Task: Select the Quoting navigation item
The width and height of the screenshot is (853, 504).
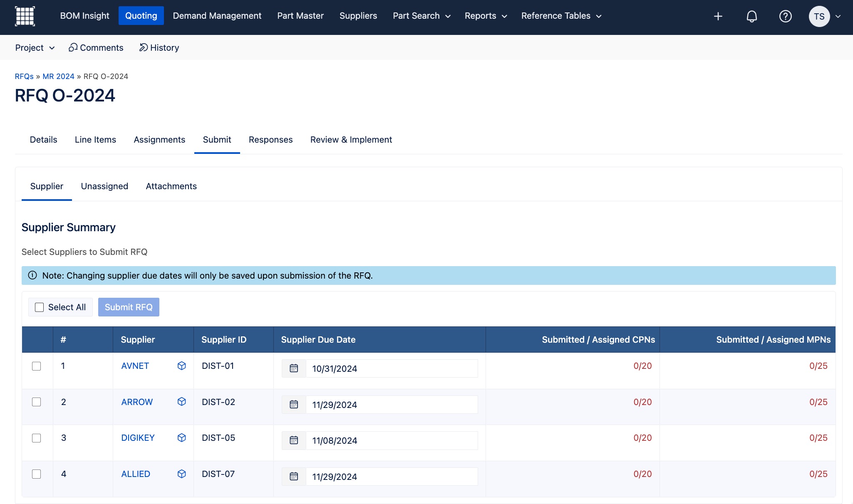Action: [x=141, y=16]
